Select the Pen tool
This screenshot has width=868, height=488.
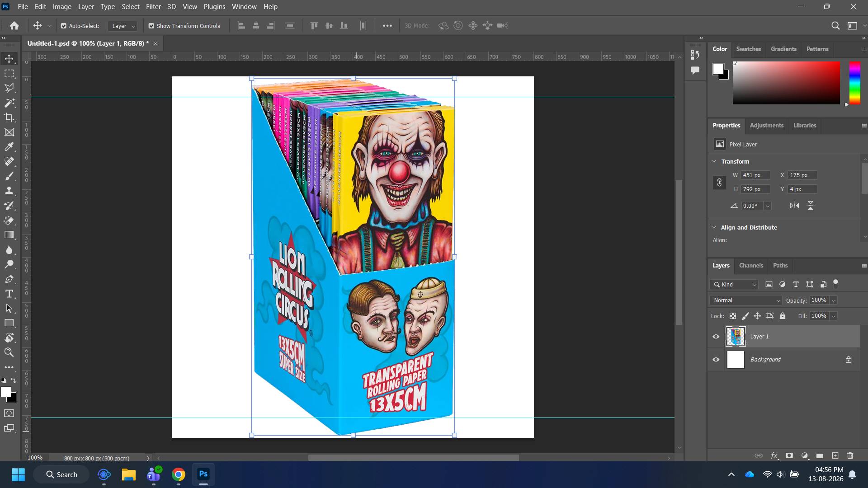[9, 279]
